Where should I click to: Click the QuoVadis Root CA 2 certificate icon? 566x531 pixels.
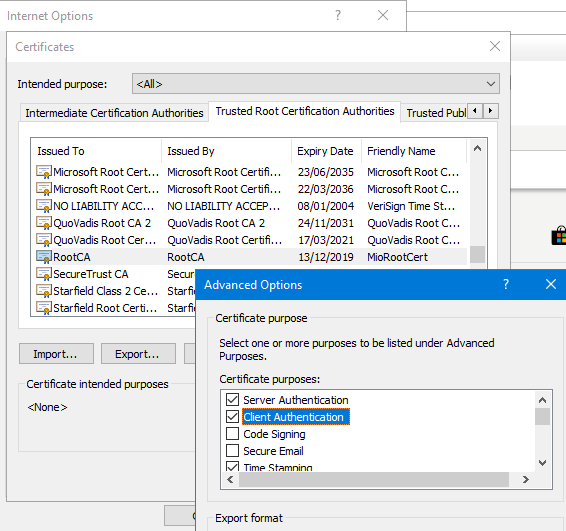pyautogui.click(x=44, y=223)
